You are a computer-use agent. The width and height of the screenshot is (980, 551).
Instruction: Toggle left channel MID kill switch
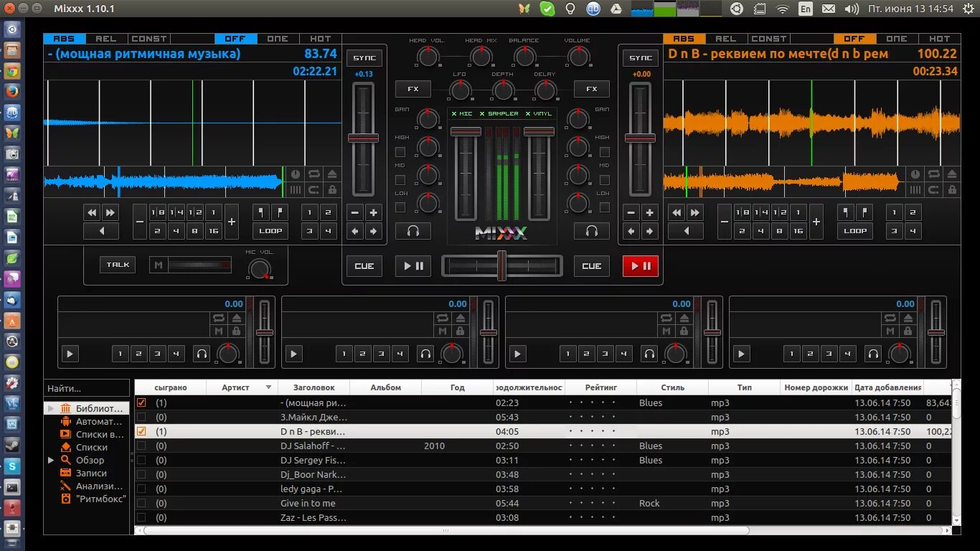click(400, 179)
